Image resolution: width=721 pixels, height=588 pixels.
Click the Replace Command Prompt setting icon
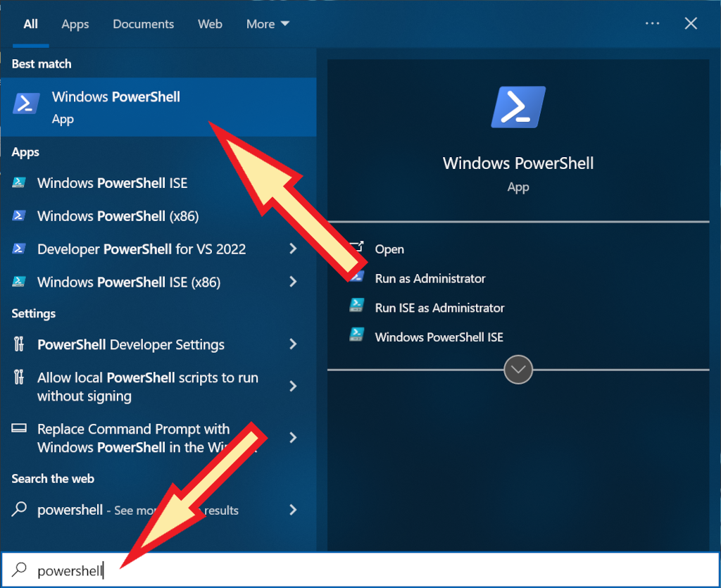19,428
